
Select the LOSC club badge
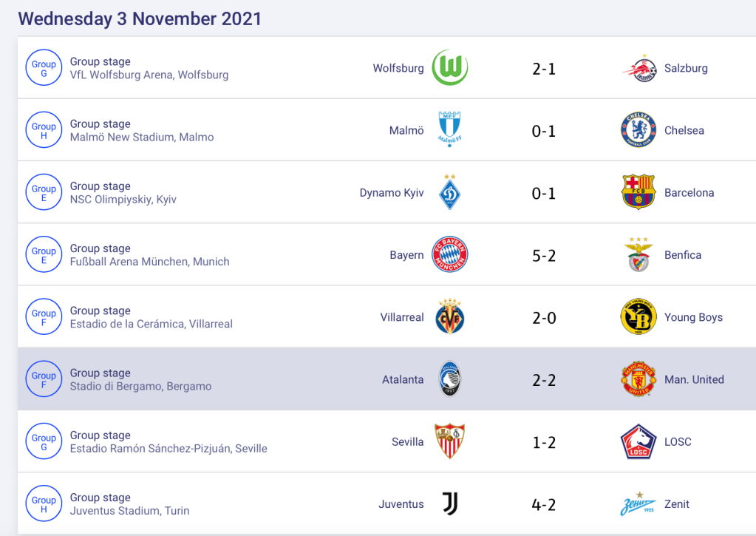pyautogui.click(x=638, y=442)
